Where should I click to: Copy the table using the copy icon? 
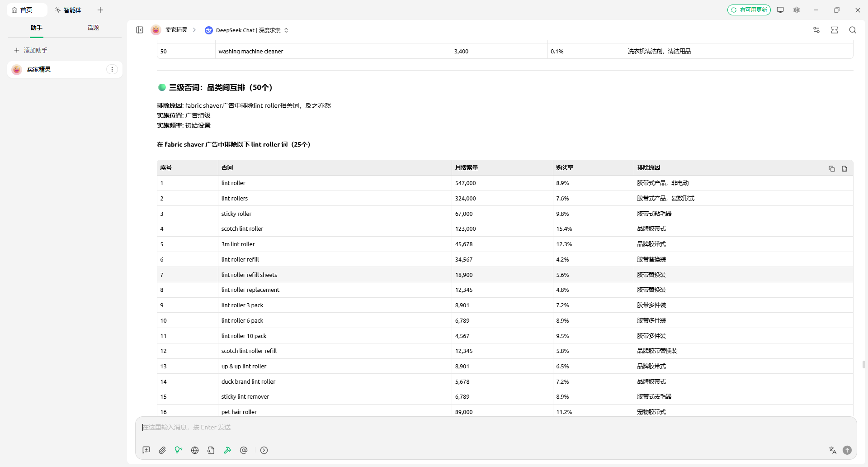[831, 169]
